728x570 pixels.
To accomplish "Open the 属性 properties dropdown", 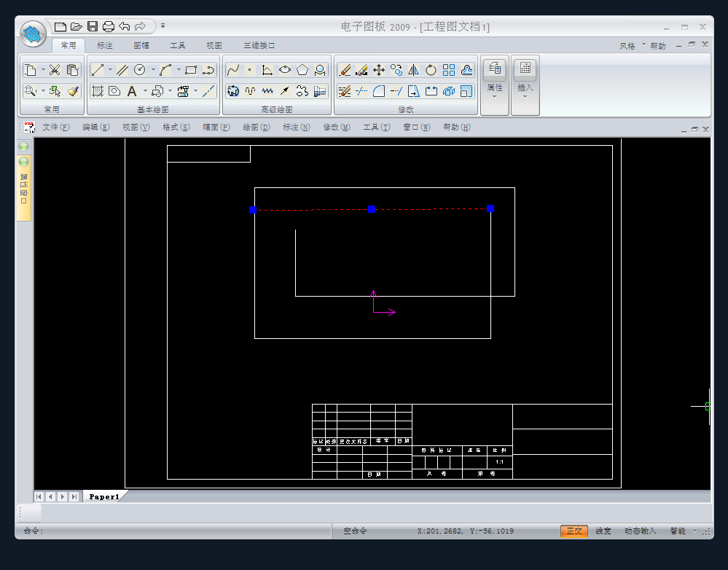I will pos(495,85).
